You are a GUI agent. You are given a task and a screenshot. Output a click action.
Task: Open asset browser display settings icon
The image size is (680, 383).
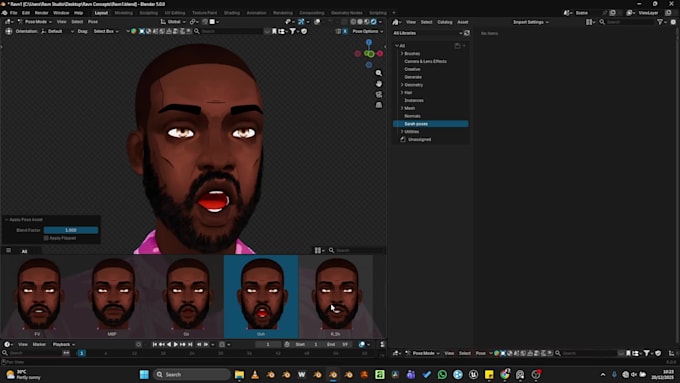coord(590,22)
